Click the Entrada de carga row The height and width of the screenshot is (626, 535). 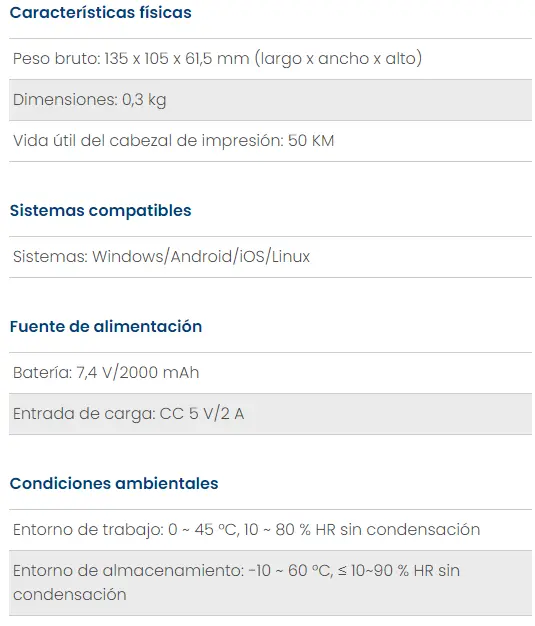(270, 414)
